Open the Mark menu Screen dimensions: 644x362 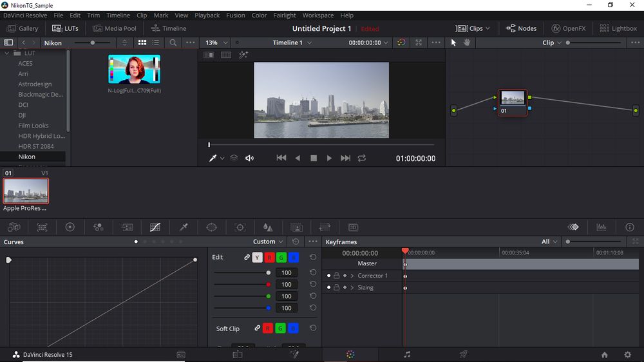coord(160,15)
